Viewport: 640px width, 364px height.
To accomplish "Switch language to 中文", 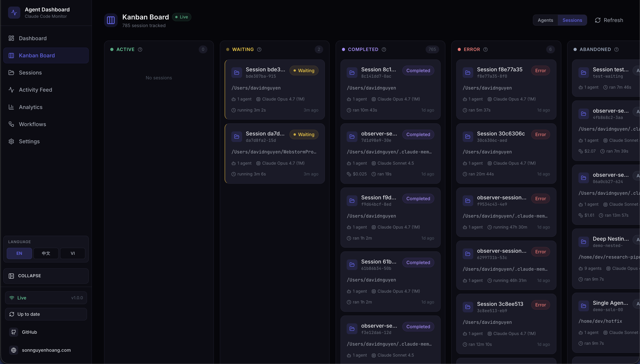I will click(46, 253).
